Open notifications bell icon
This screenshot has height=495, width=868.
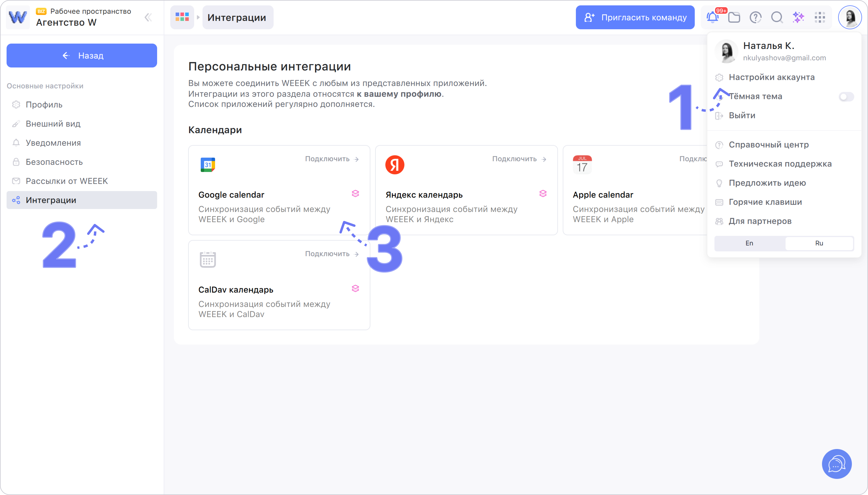712,17
